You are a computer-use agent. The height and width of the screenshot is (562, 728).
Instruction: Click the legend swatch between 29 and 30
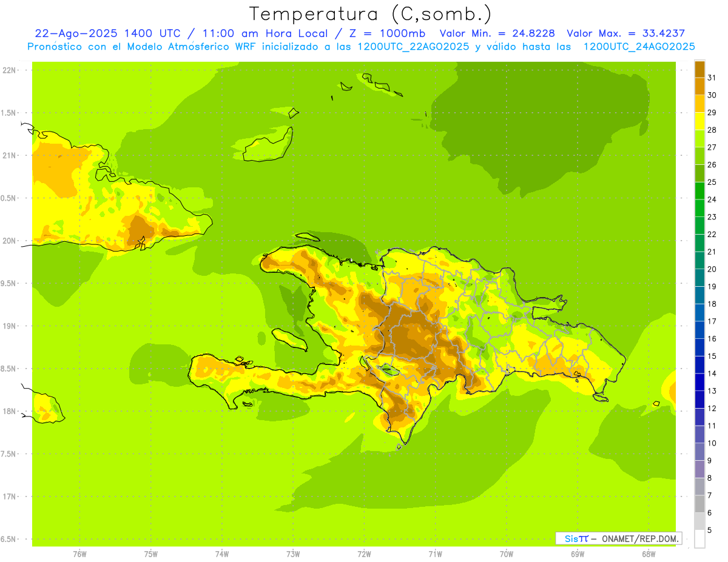[x=699, y=104]
